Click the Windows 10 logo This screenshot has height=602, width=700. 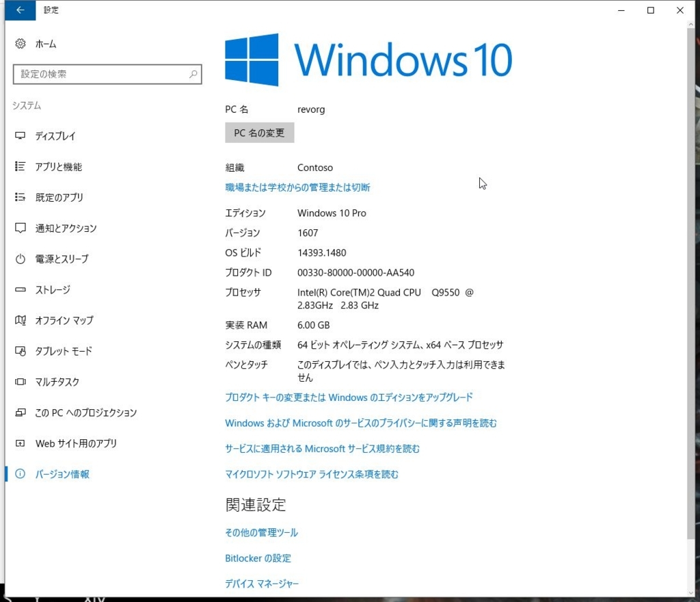[368, 60]
